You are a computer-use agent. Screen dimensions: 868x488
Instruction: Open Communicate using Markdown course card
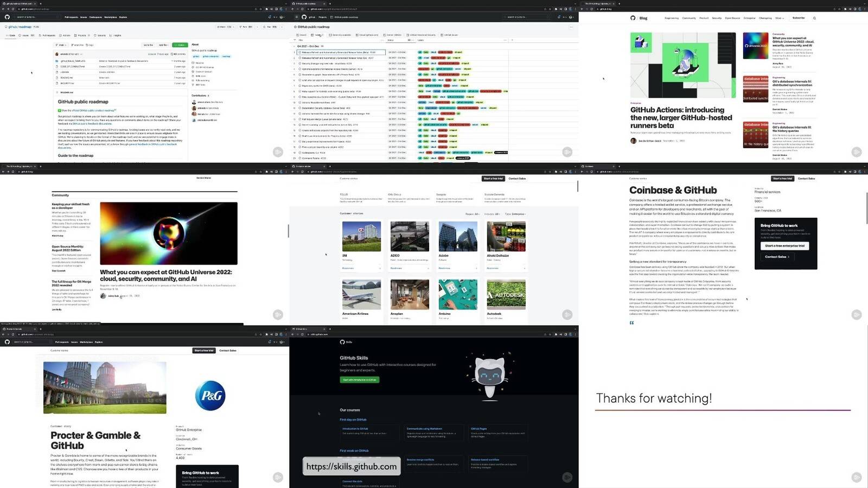[x=435, y=433]
